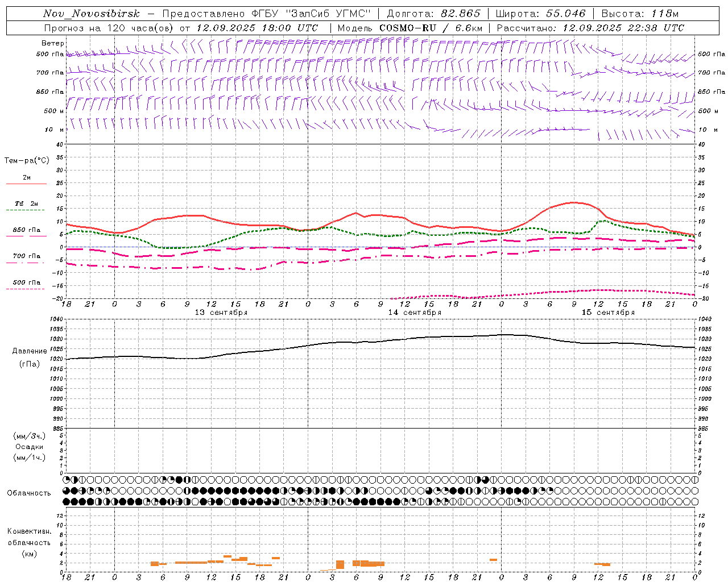Select the 'Прогноз на 120 часа(ов)' text
The image size is (728, 582).
coord(110,28)
